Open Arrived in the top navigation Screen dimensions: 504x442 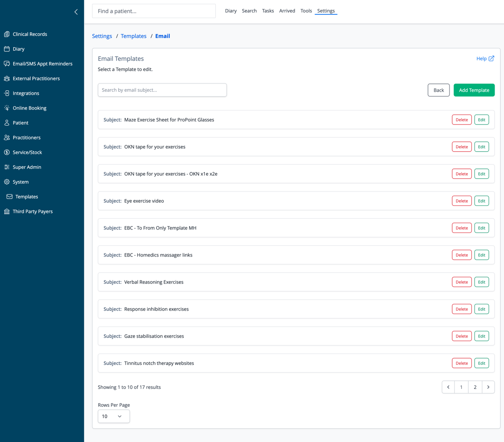pyautogui.click(x=287, y=11)
